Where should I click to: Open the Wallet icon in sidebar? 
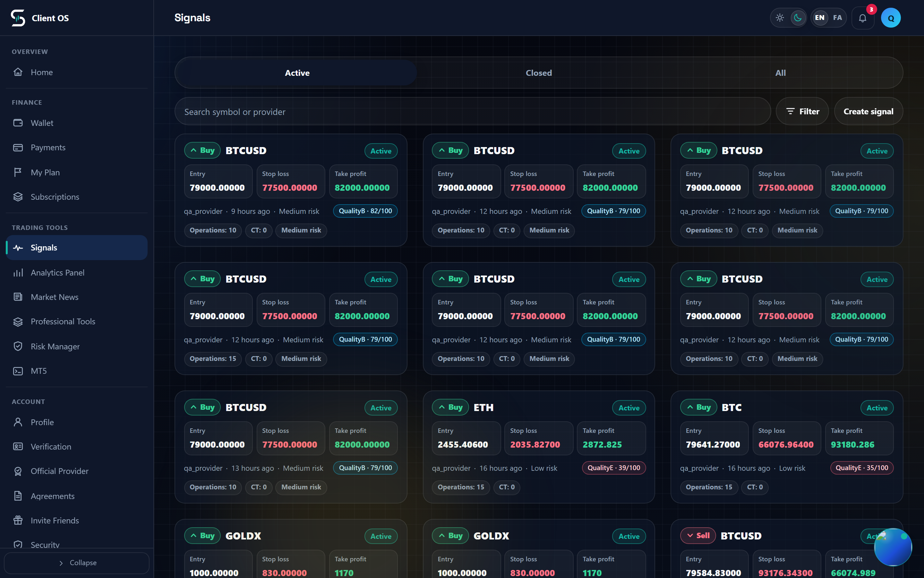pos(18,123)
